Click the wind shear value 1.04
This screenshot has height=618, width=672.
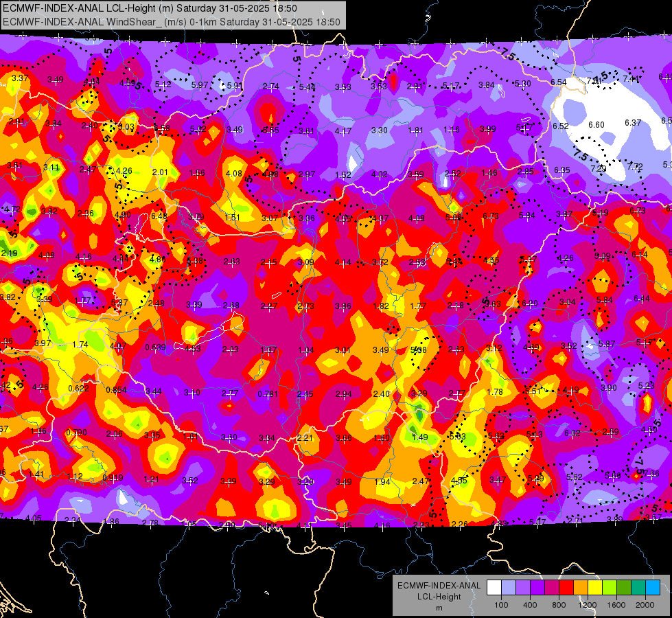point(305,350)
